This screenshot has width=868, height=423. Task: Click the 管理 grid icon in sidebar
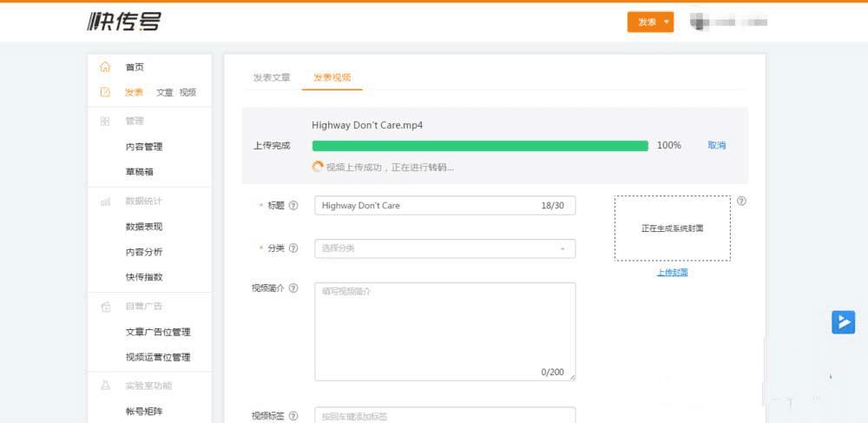105,122
